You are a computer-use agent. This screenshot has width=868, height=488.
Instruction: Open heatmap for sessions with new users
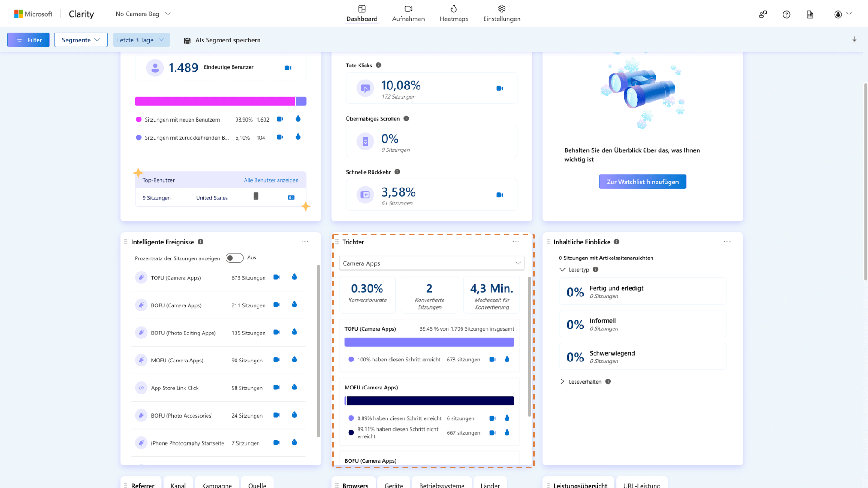298,119
